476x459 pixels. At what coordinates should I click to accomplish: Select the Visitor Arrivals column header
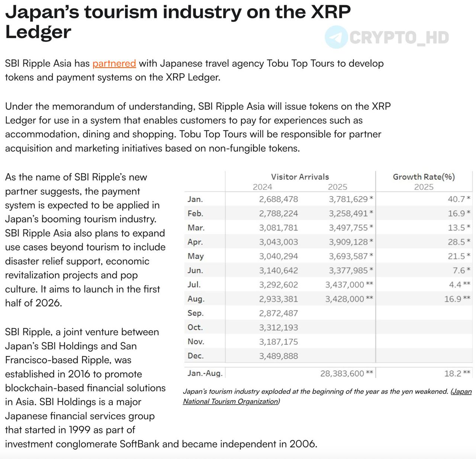300,177
